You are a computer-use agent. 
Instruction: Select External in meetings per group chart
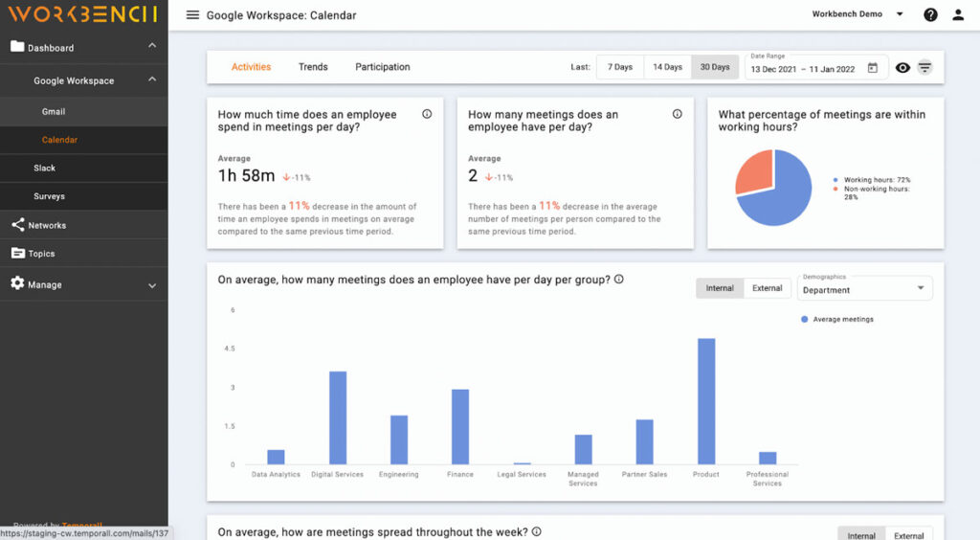coord(768,288)
